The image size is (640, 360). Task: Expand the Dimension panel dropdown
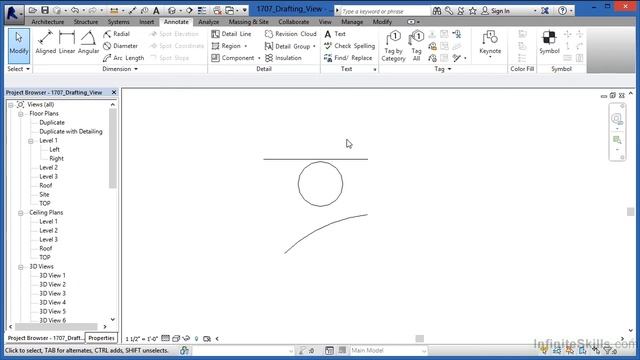120,69
